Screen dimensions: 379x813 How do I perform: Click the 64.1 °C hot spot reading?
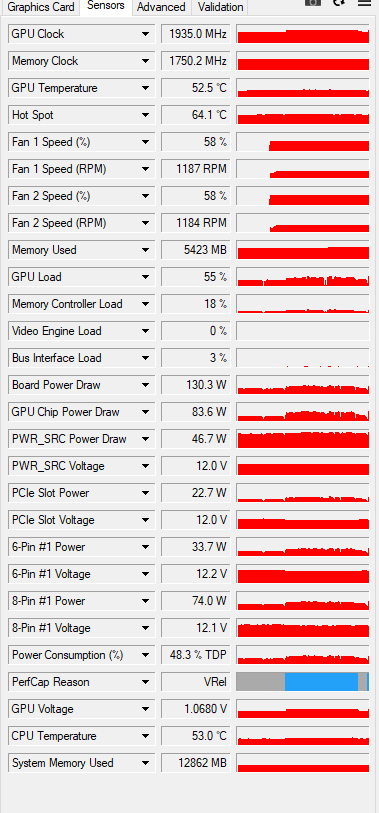click(x=195, y=115)
